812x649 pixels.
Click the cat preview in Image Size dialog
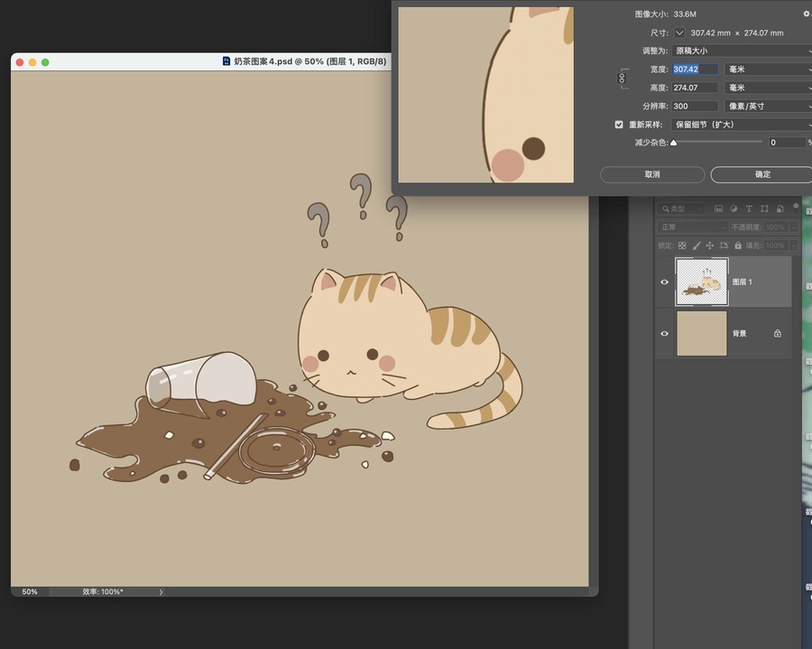click(485, 95)
